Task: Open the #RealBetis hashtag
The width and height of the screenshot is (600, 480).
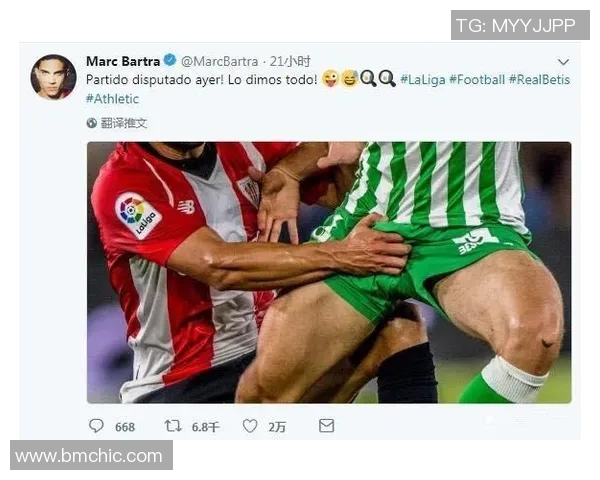Action: (539, 80)
